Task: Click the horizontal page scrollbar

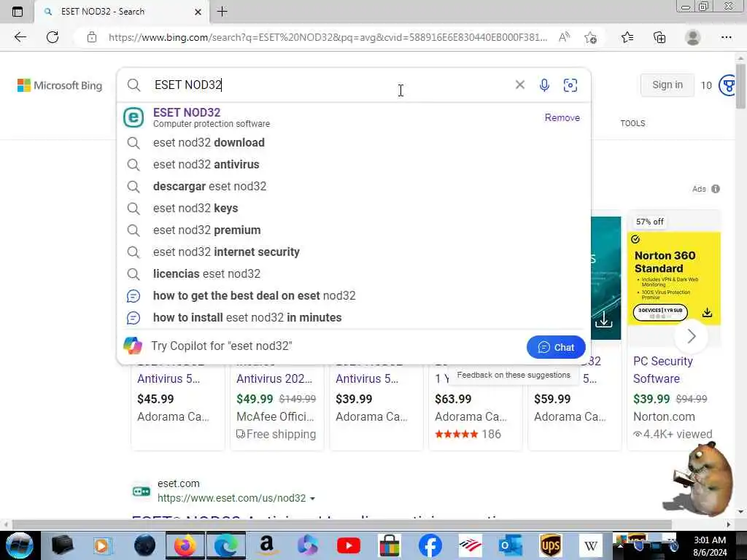Action: [x=342, y=525]
